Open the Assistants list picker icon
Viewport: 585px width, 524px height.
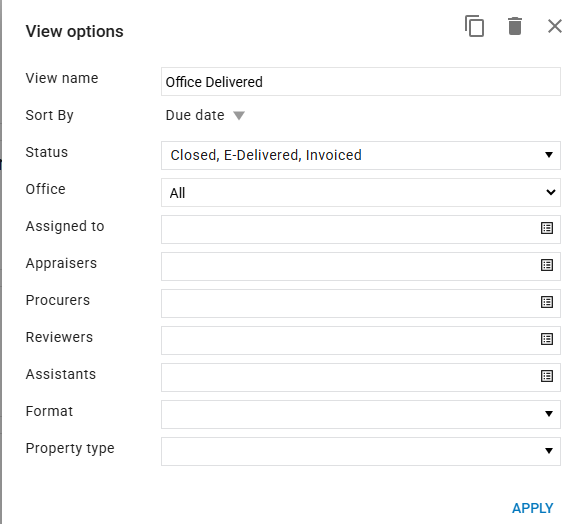click(547, 376)
